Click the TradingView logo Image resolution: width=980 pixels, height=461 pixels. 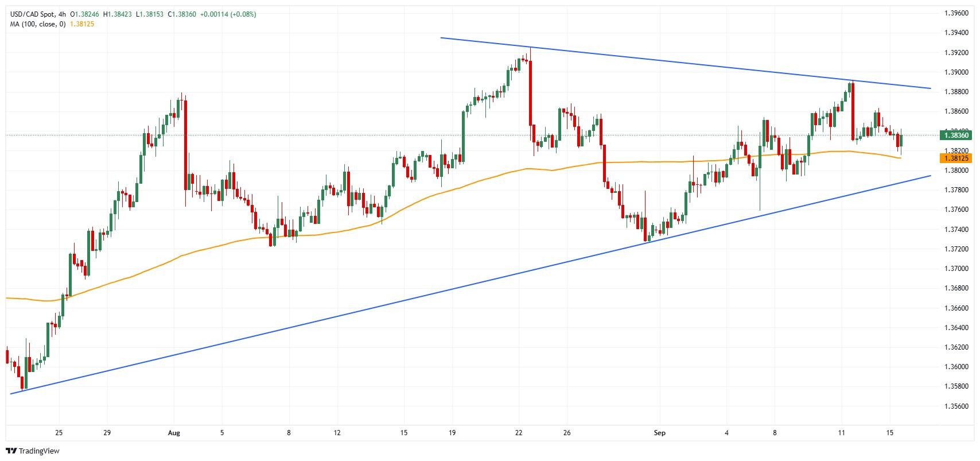33,451
